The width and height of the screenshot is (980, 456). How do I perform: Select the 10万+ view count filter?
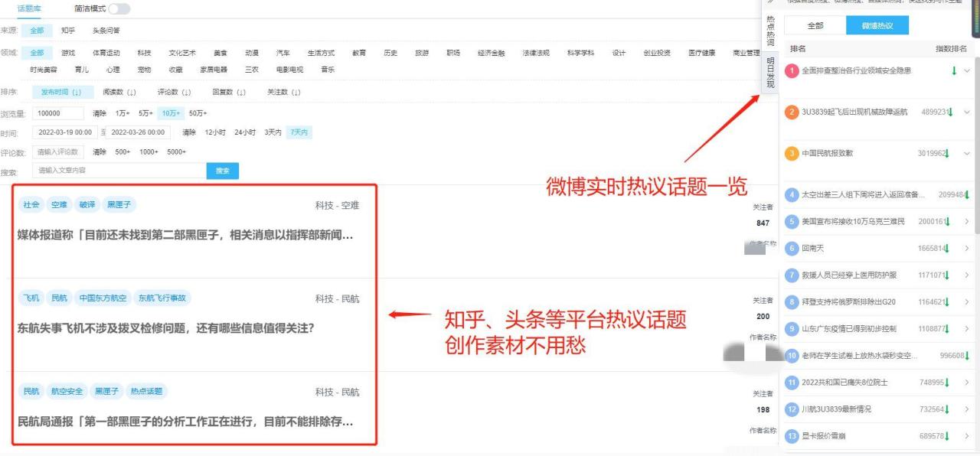point(170,112)
